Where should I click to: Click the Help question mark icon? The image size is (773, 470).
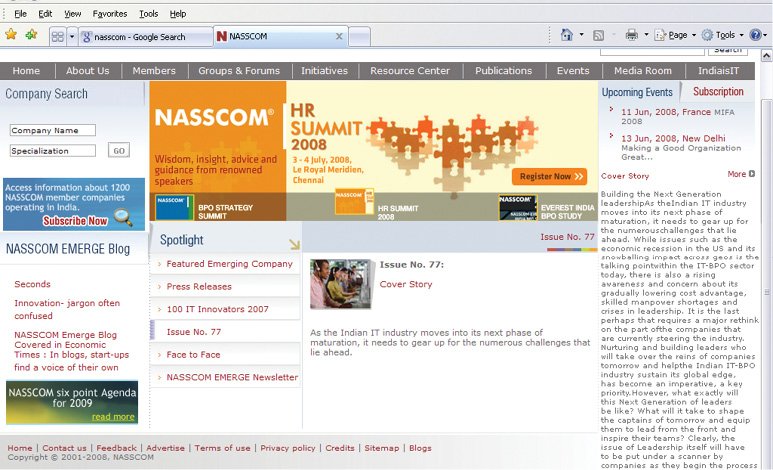(755, 35)
